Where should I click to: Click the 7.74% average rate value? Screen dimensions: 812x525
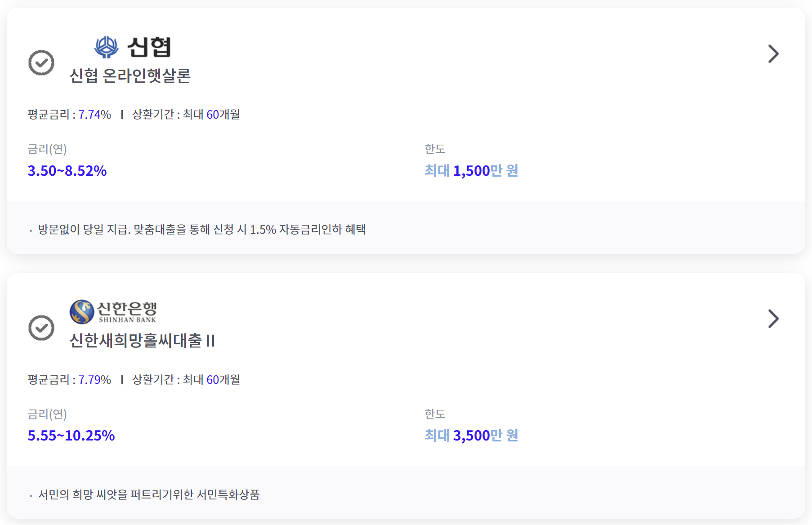pyautogui.click(x=94, y=115)
